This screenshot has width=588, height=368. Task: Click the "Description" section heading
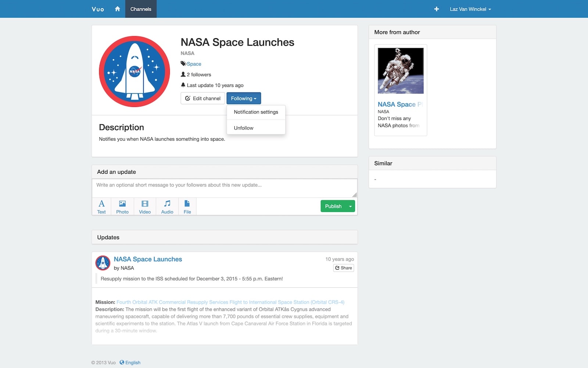pos(121,127)
